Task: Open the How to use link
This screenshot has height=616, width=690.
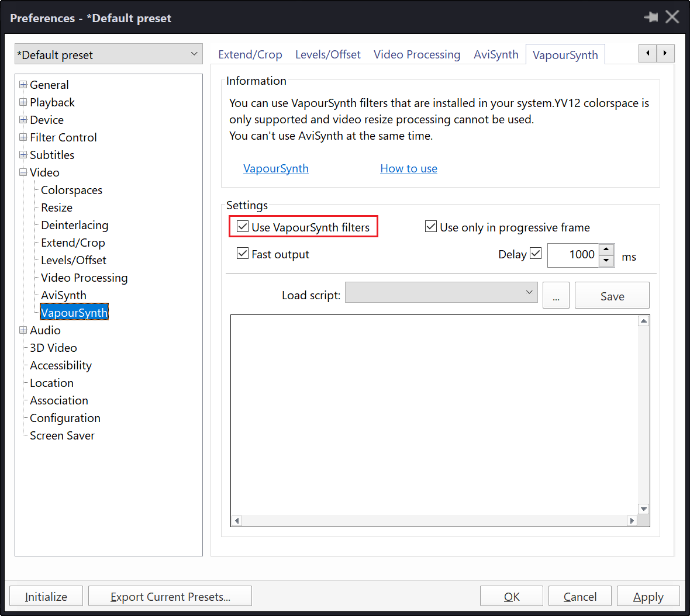Action: tap(409, 168)
